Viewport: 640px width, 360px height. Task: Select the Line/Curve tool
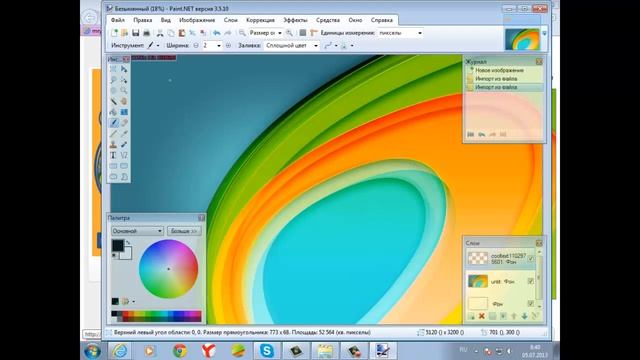pos(124,155)
